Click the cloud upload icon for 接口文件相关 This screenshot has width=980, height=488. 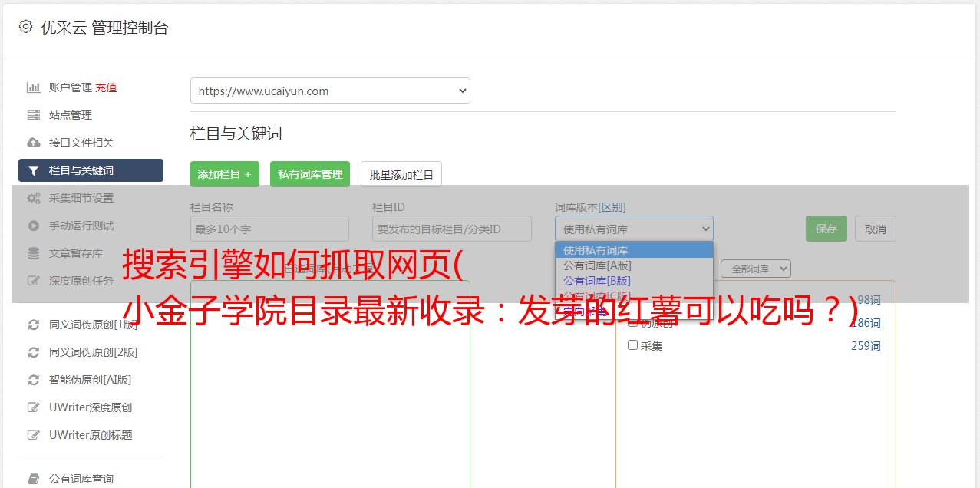click(34, 143)
